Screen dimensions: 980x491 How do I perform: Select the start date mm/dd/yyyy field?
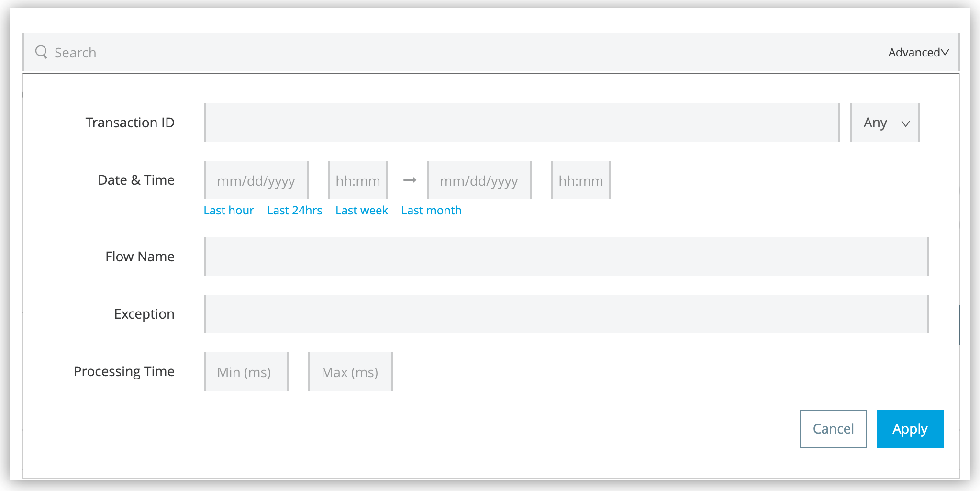[x=256, y=180]
